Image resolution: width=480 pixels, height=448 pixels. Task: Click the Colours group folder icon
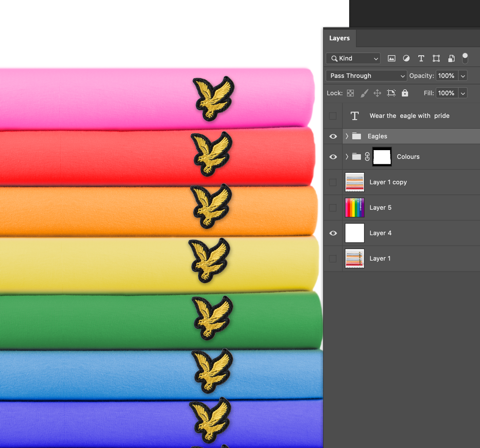[x=357, y=157]
